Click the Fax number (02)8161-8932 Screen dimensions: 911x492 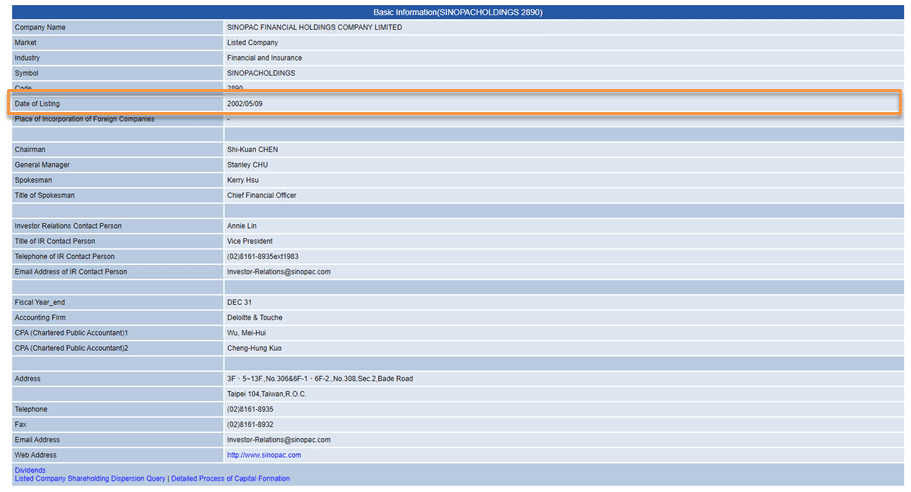pyautogui.click(x=250, y=425)
